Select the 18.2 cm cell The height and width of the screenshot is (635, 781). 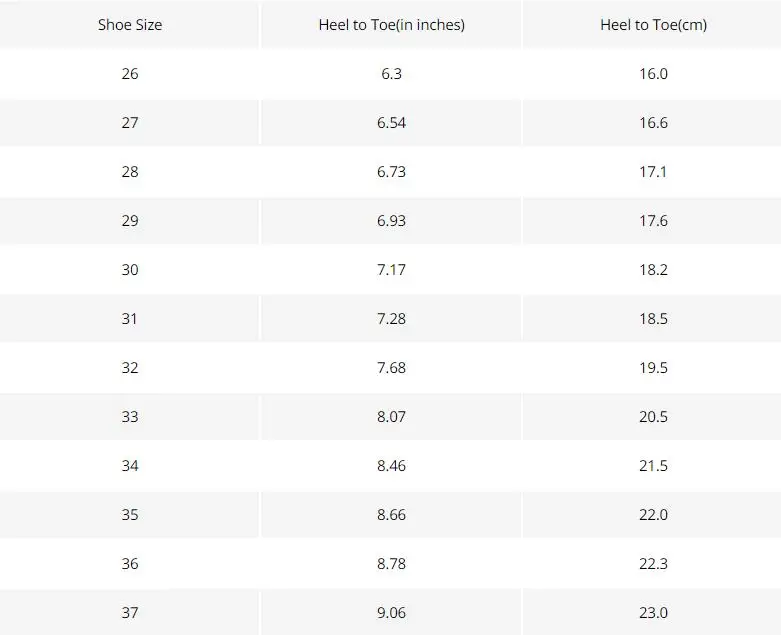[653, 270]
